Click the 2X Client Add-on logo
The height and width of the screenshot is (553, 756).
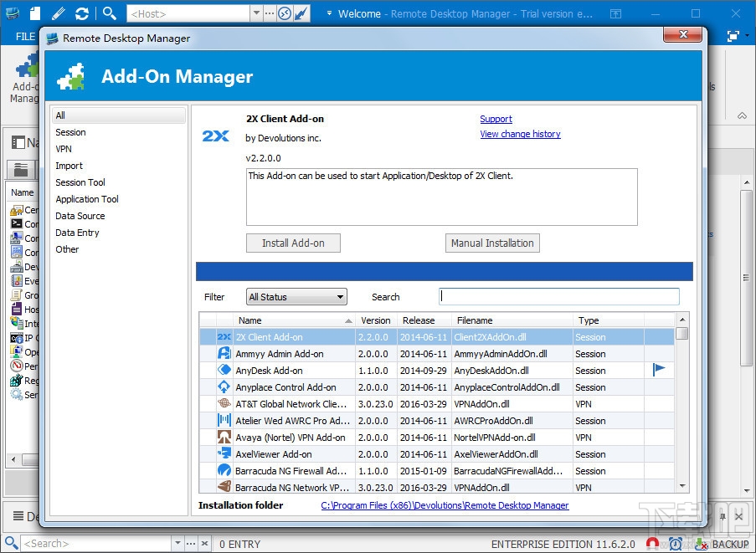215,136
